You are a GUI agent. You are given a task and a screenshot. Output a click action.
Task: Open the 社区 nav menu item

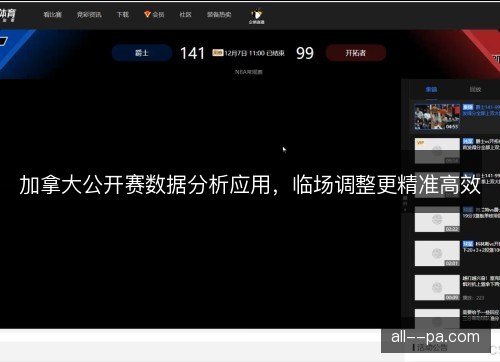pos(185,15)
